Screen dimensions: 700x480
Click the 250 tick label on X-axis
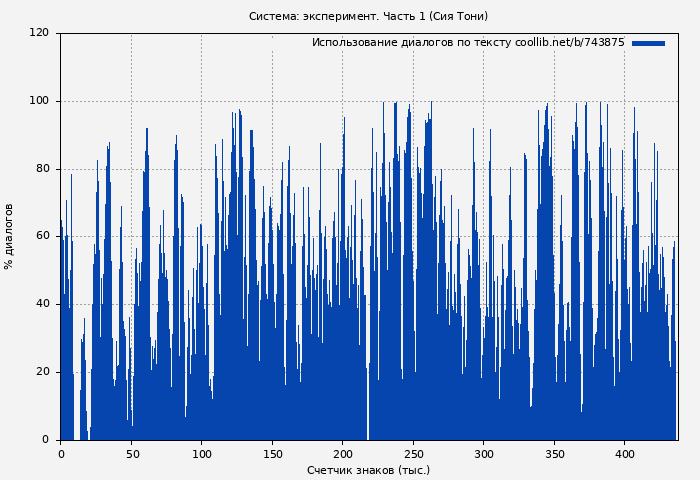click(413, 453)
